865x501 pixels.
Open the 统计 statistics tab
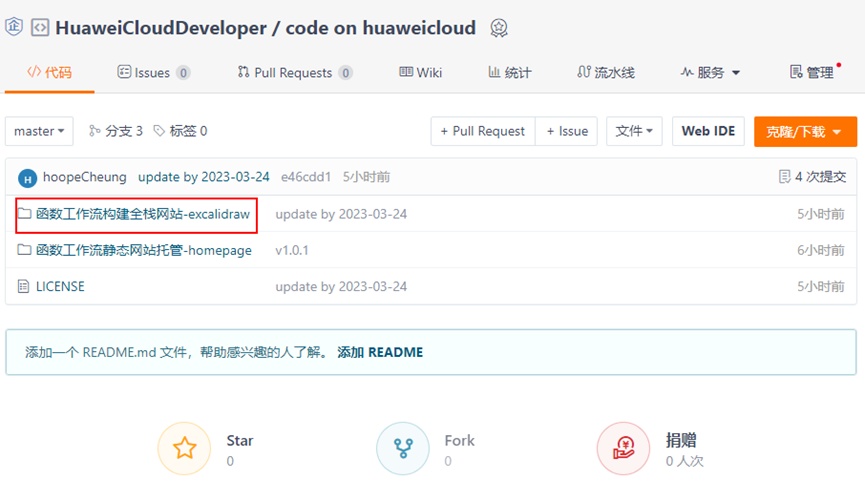tap(510, 72)
